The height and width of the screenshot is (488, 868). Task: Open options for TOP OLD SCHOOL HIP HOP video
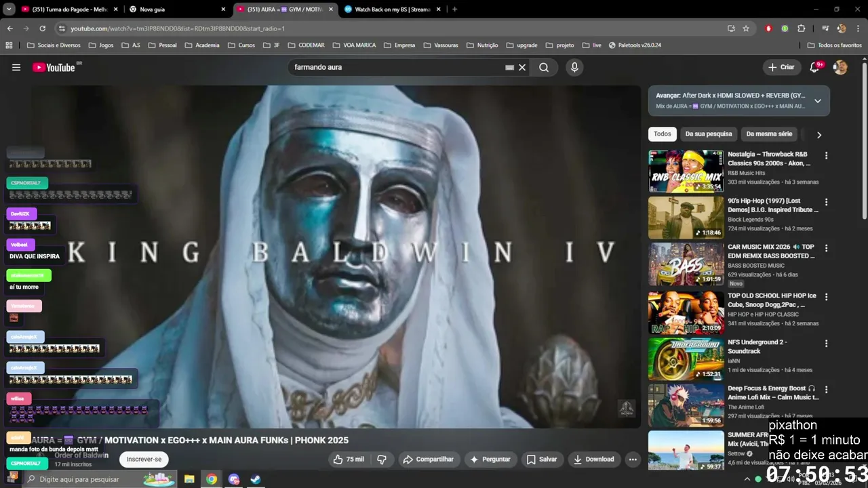[x=826, y=297]
